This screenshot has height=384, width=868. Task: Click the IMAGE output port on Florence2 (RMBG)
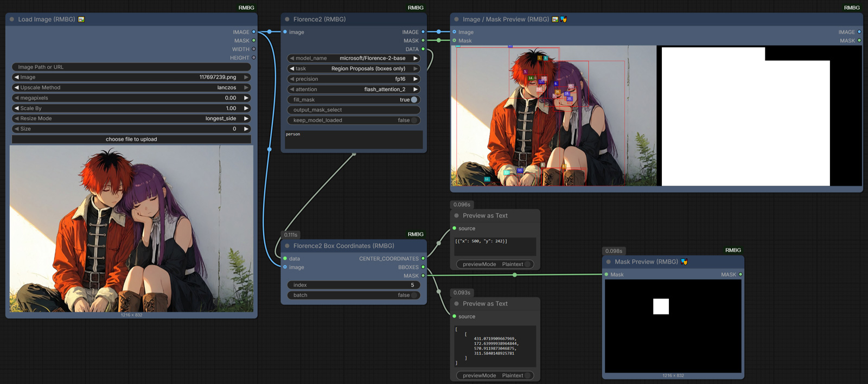423,32
